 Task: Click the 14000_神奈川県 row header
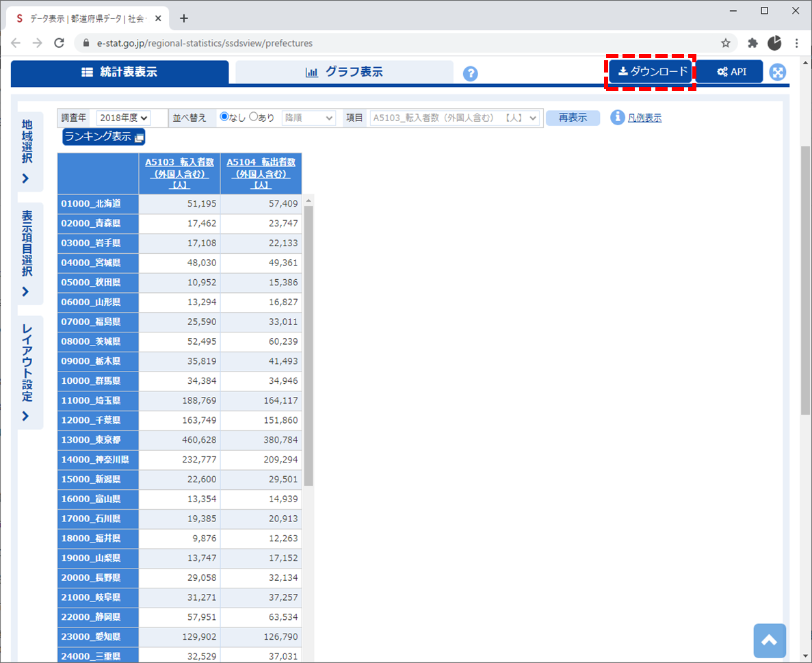point(98,459)
